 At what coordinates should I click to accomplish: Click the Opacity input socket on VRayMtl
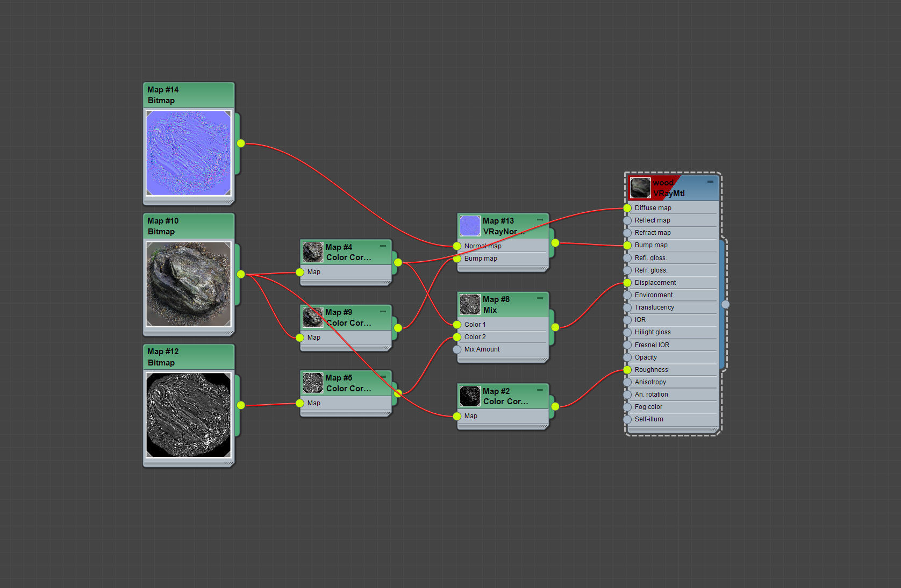coord(627,357)
